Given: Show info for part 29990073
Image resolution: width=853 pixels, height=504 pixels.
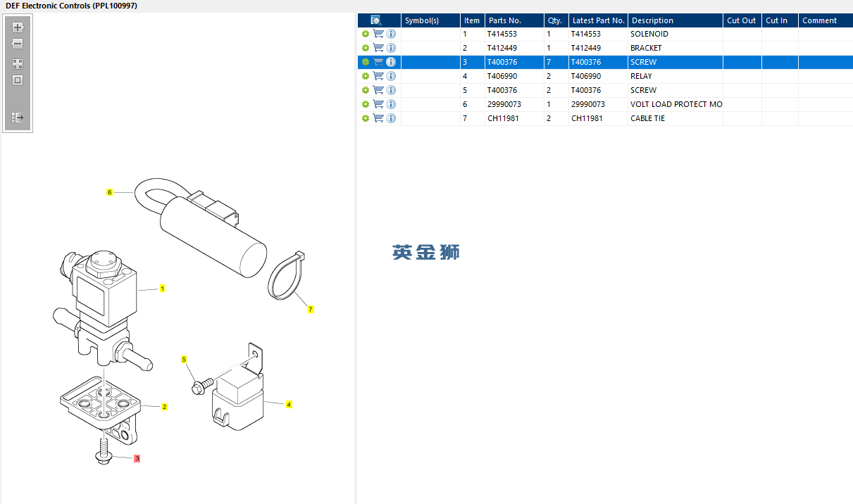Looking at the screenshot, I should [391, 104].
